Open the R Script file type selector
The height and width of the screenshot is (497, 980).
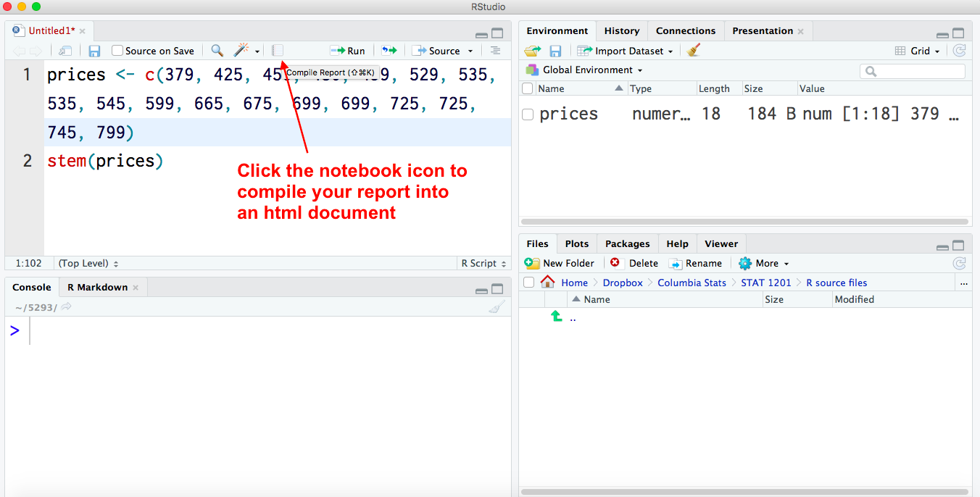483,263
